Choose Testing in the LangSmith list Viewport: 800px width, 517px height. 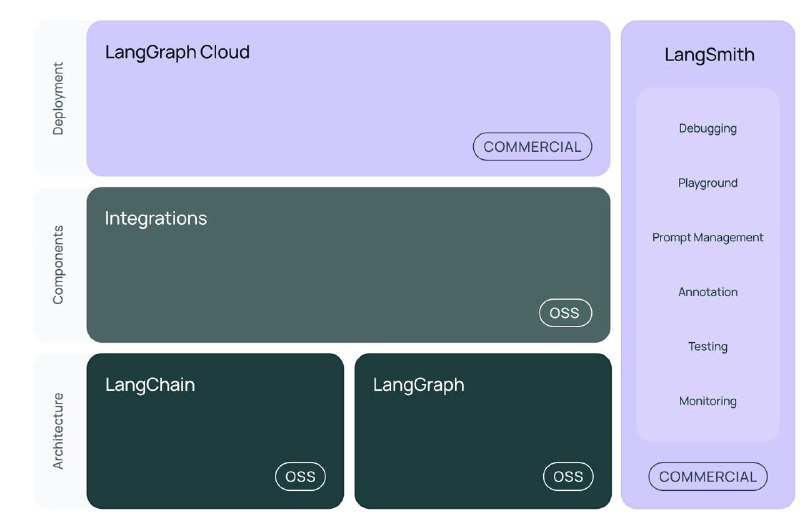708,347
